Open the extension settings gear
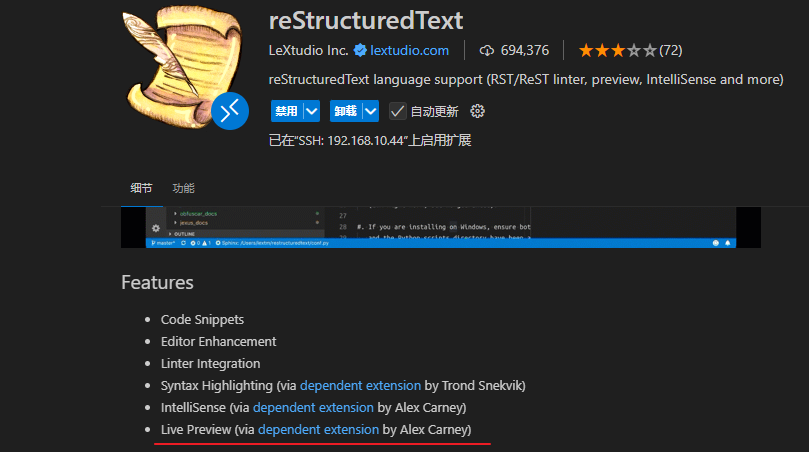 pos(477,111)
